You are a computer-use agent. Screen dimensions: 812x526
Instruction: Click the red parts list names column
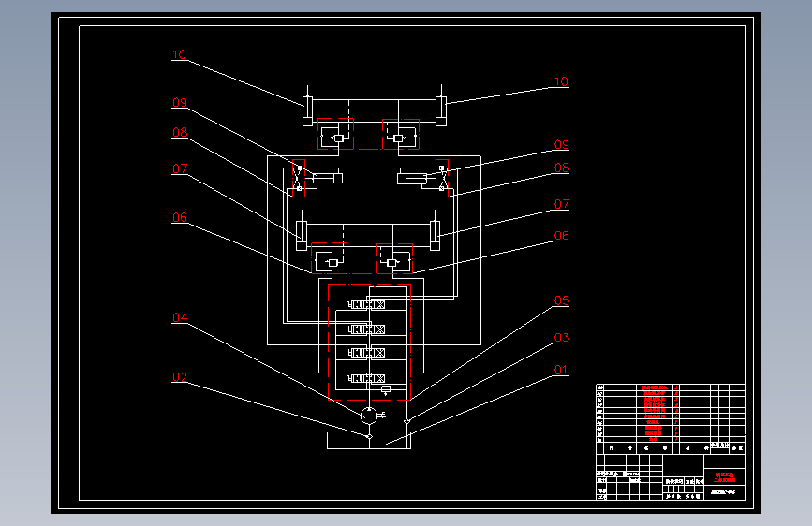(x=655, y=413)
